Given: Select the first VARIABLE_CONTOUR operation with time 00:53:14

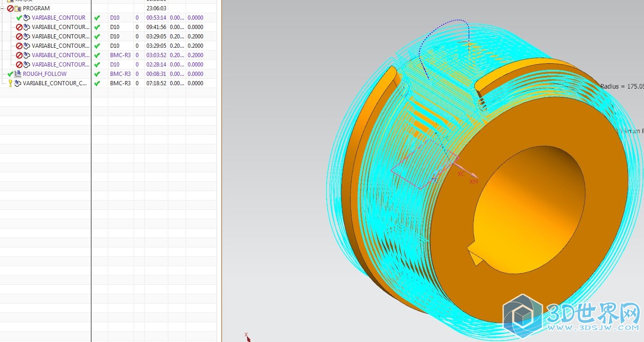Looking at the screenshot, I should (x=59, y=18).
